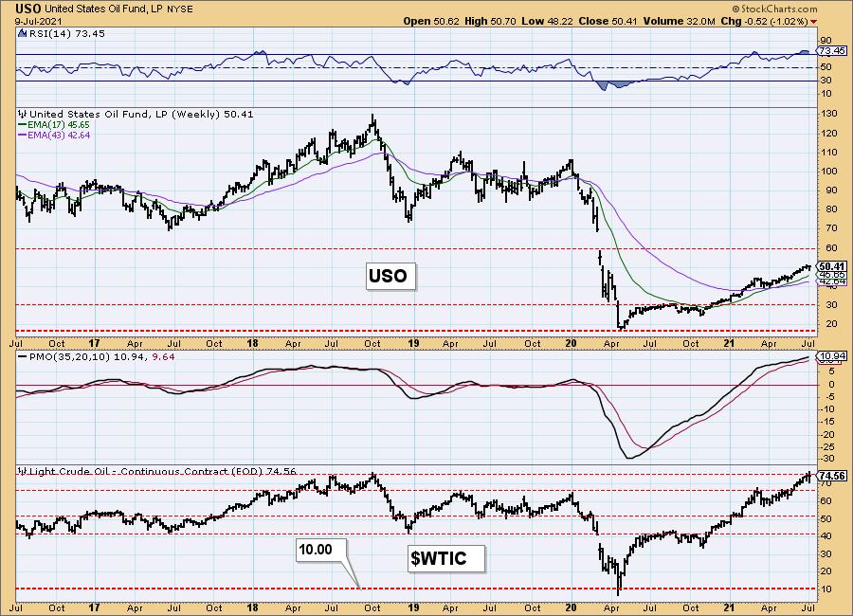Click the 90 label on RSI axis

coord(826,40)
